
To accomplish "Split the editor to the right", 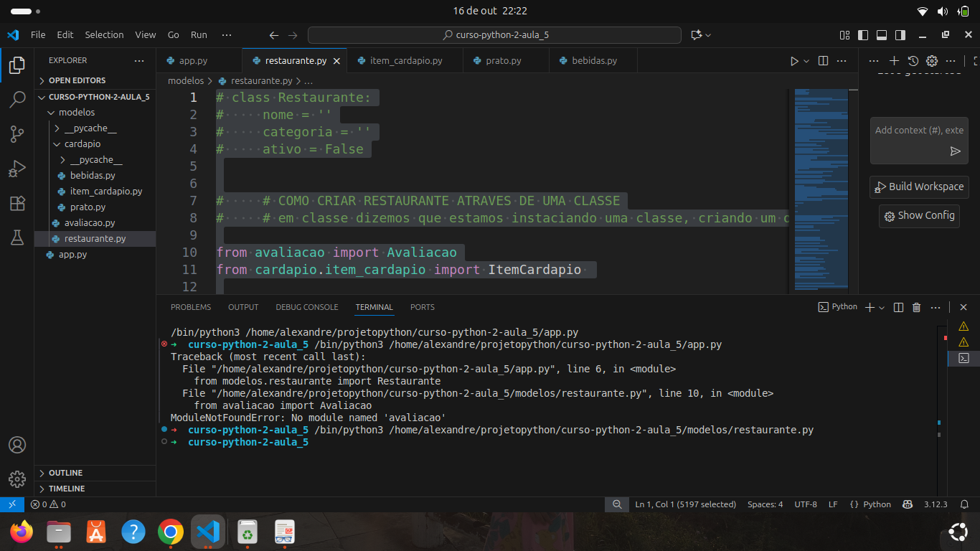I will click(823, 61).
